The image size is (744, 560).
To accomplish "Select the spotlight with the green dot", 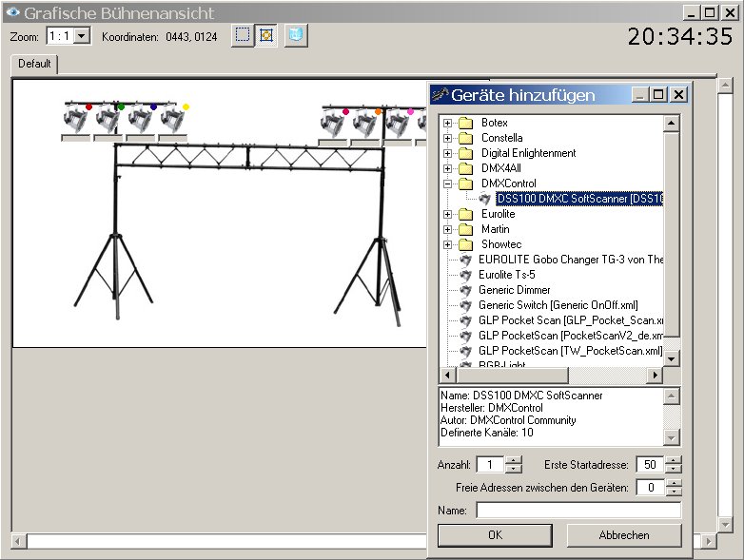I will [x=108, y=119].
